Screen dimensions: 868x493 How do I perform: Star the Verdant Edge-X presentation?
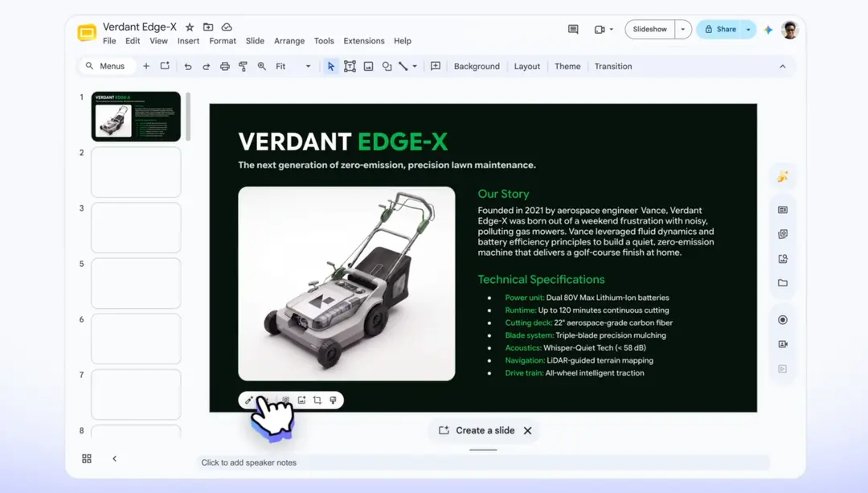190,27
